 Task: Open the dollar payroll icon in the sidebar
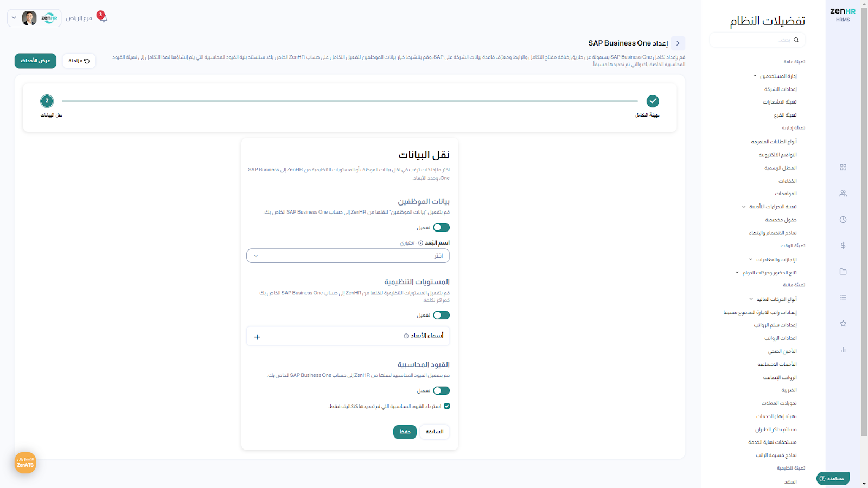point(843,246)
